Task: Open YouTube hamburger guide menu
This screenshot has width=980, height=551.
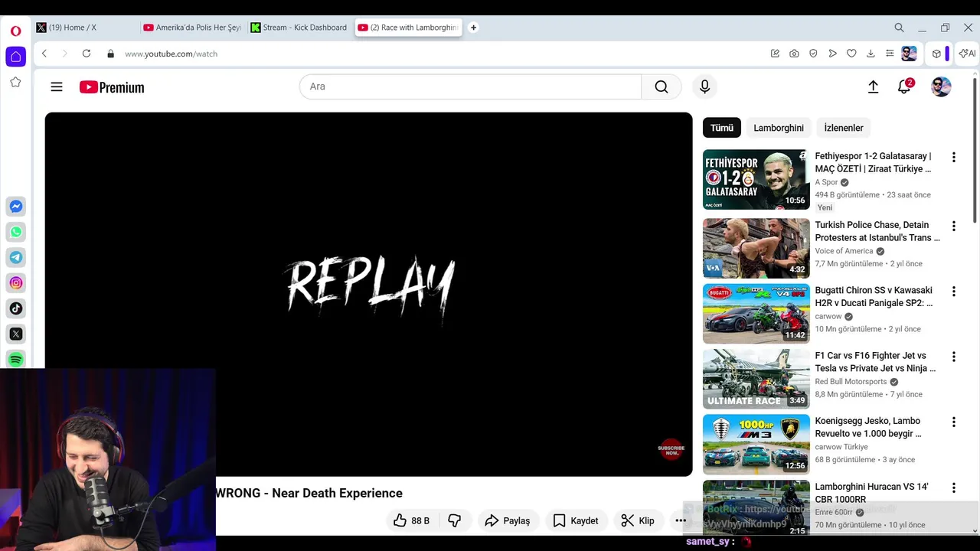Action: click(x=57, y=86)
